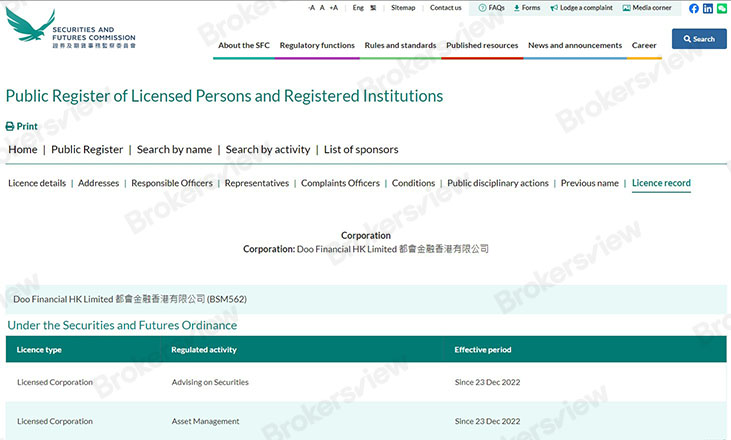Switch to the Complaints Officers tab
The height and width of the screenshot is (440, 731).
(x=340, y=183)
